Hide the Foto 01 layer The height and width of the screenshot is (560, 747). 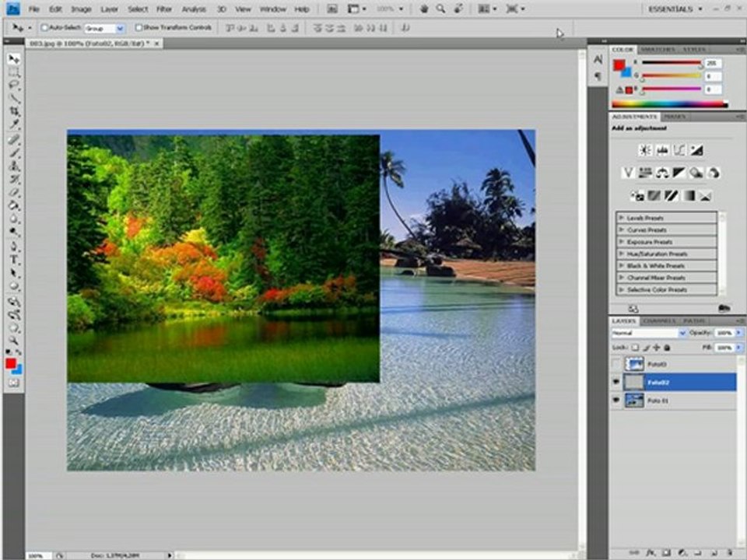click(x=616, y=401)
